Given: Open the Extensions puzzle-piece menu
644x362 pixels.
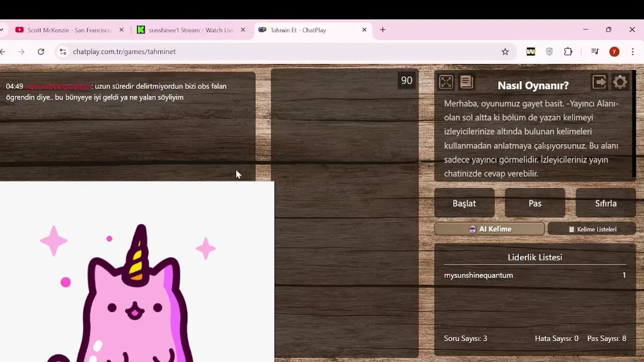Looking at the screenshot, I should click(x=568, y=51).
